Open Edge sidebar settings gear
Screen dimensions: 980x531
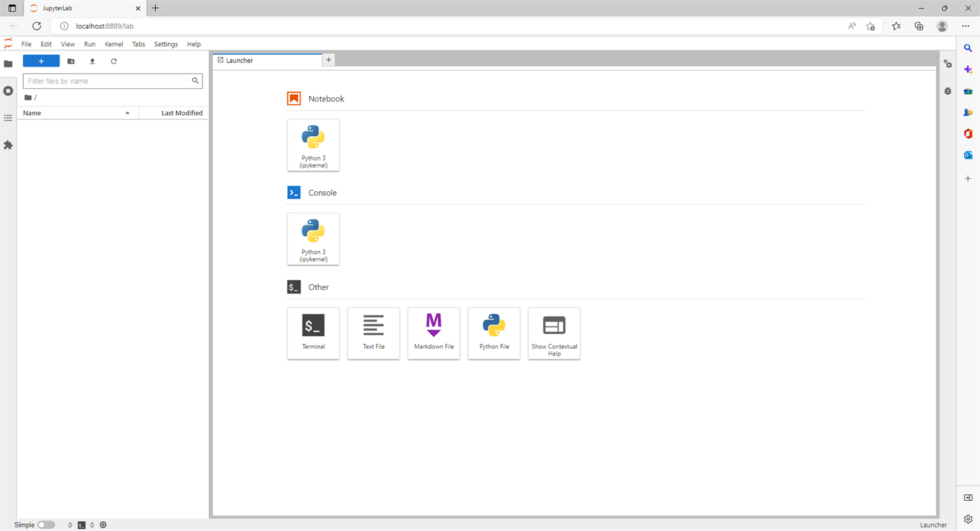point(968,519)
